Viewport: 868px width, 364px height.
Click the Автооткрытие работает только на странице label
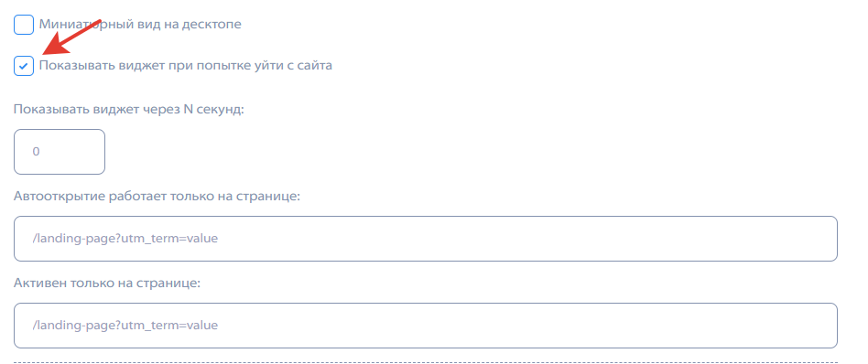point(157,197)
